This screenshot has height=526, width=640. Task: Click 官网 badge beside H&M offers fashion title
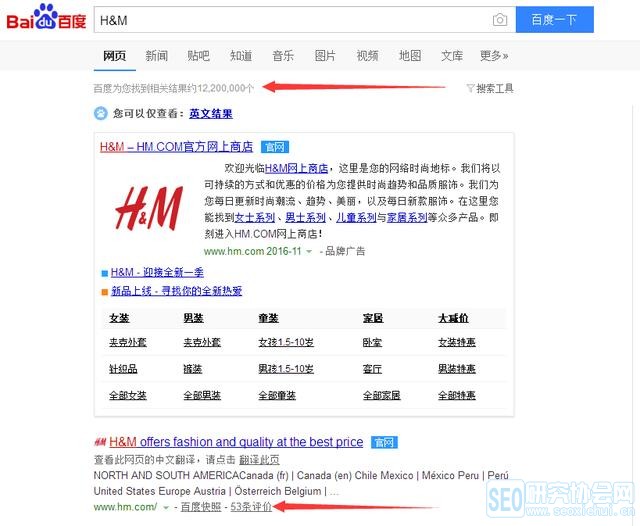pyautogui.click(x=384, y=442)
